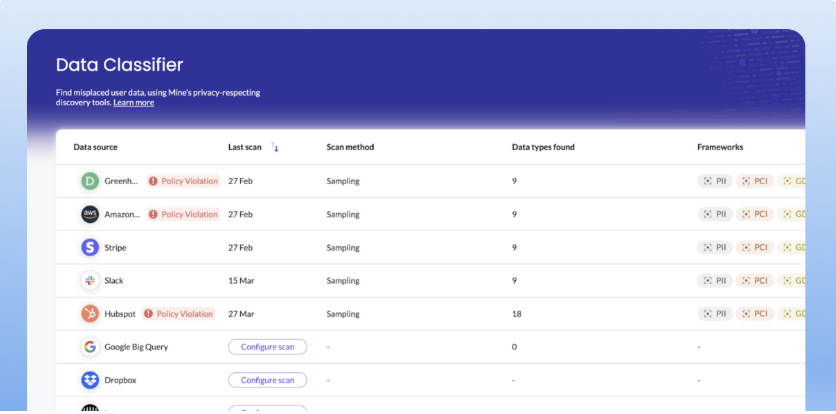Screen dimensions: 836x414
Task: Select the Dropbox data source name
Action: [120, 380]
